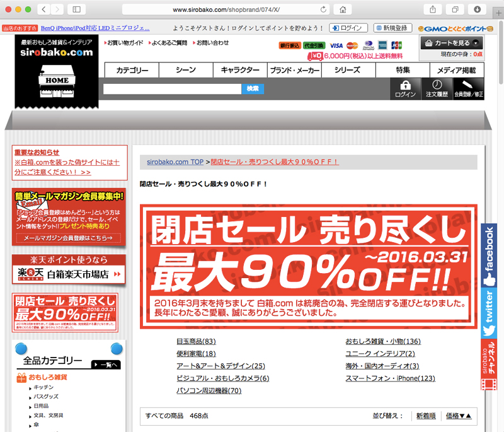Open the カテゴリー menu tab

pyautogui.click(x=132, y=70)
